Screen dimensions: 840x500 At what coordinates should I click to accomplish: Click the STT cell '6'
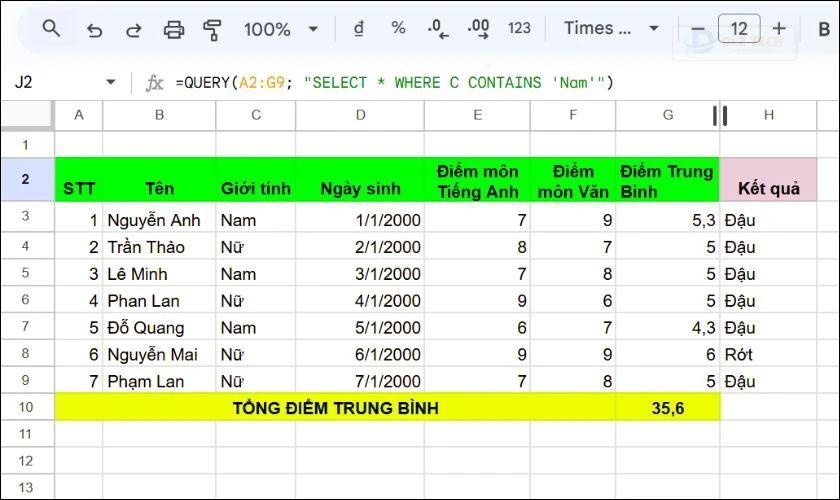79,354
